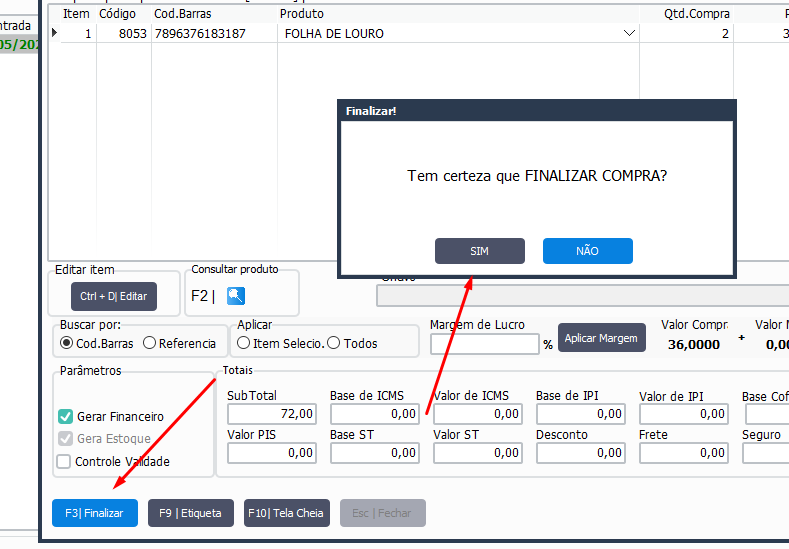Screen dimensions: 789x549
Task: Open F9 Etiqueta button
Action: click(x=191, y=513)
